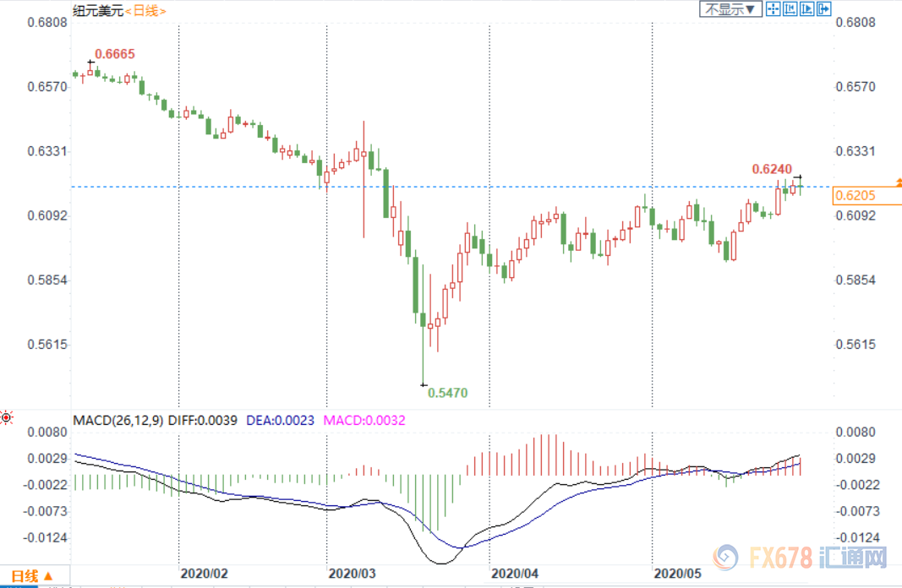The image size is (902, 588).
Task: Click the chart range compress icon
Action: coord(790,9)
